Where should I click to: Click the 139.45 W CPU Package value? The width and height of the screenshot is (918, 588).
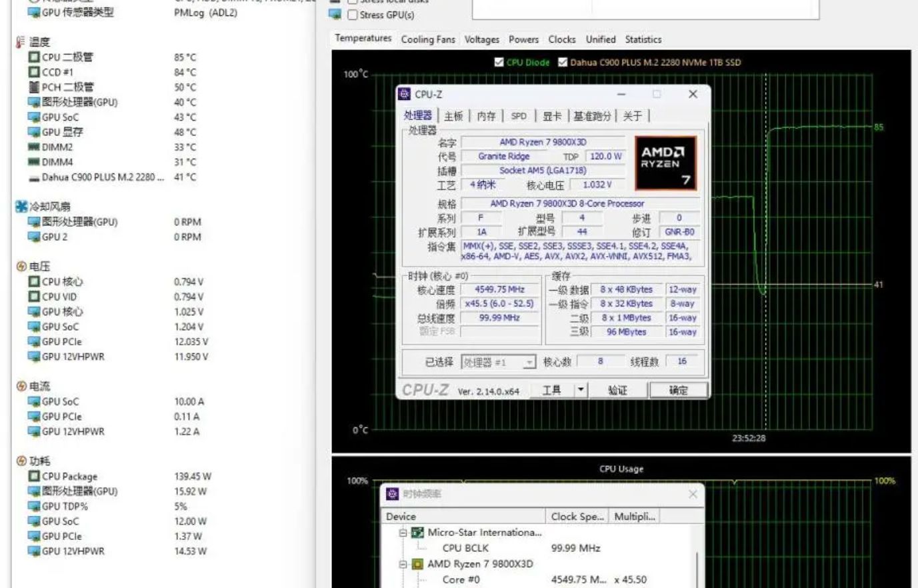pos(193,476)
